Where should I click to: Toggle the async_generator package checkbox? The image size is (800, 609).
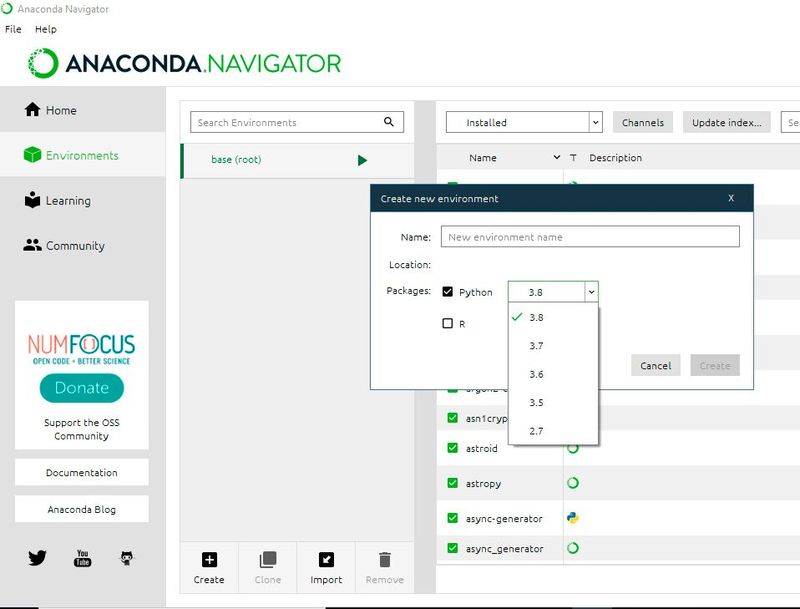453,548
